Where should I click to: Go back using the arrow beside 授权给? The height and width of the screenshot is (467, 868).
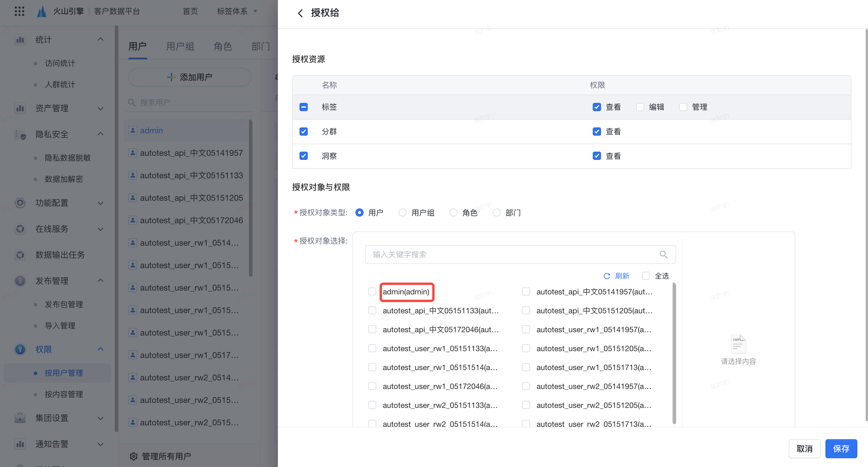pos(300,13)
